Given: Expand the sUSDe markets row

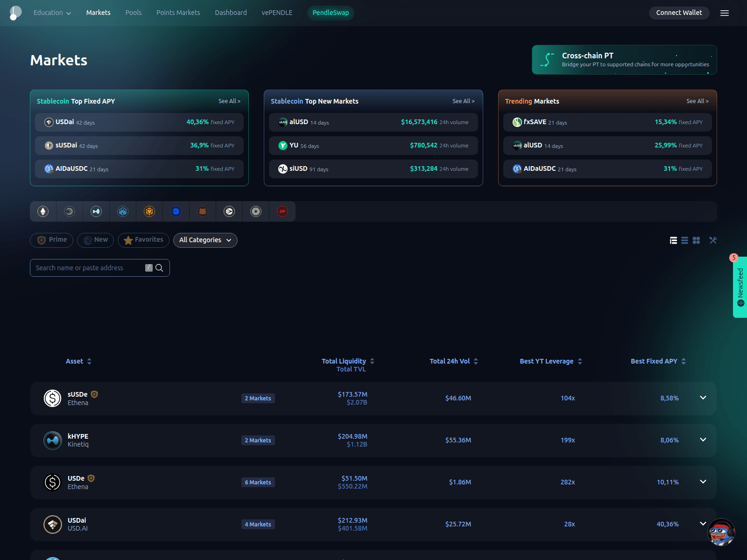Looking at the screenshot, I should point(703,398).
